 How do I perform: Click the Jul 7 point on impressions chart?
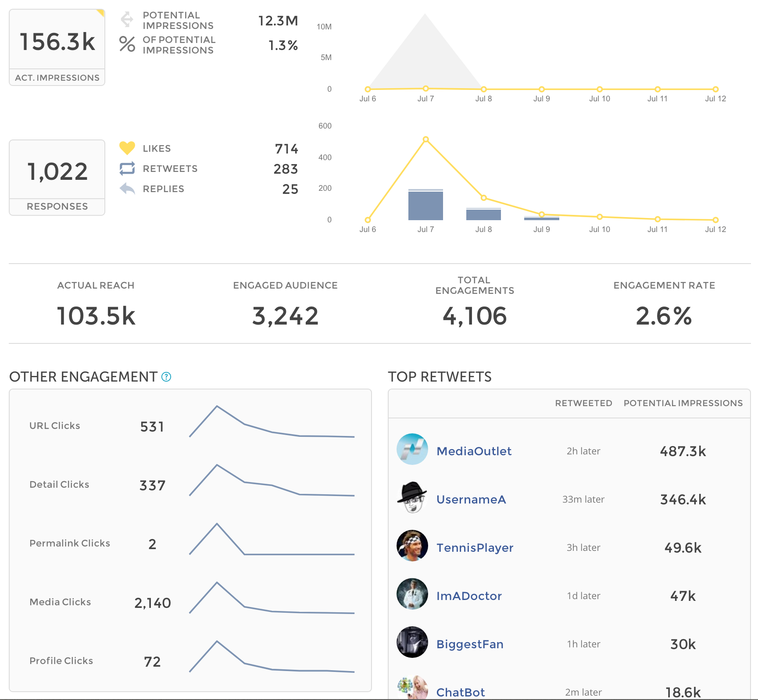coord(425,89)
